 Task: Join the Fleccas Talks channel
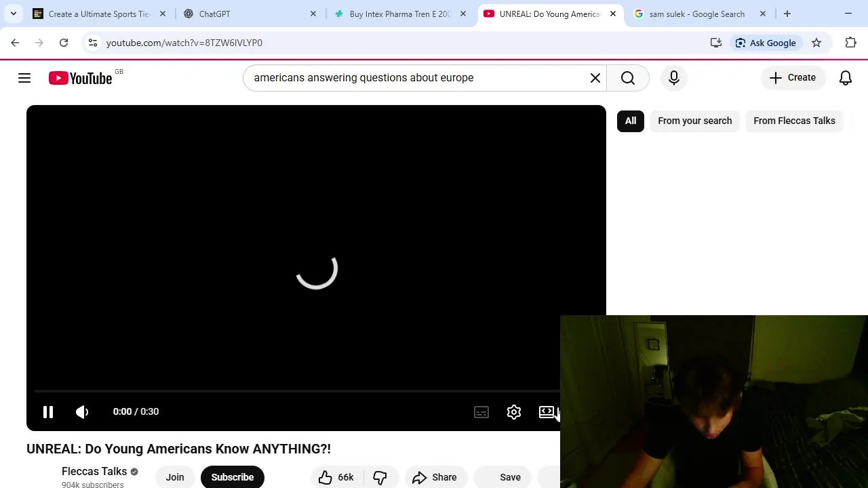click(175, 477)
